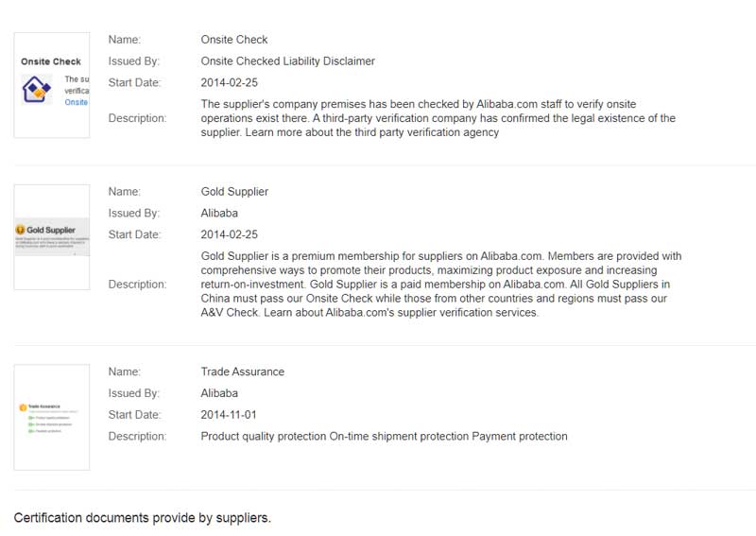Screen dimensions: 756x536
Task: Click Alibaba issuer under Gold Supplier
Action: coord(219,214)
